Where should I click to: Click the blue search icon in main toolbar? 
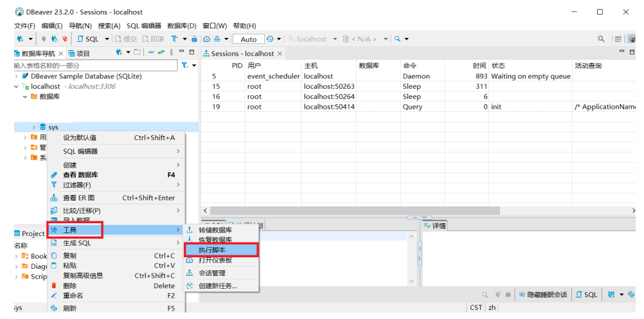point(398,39)
